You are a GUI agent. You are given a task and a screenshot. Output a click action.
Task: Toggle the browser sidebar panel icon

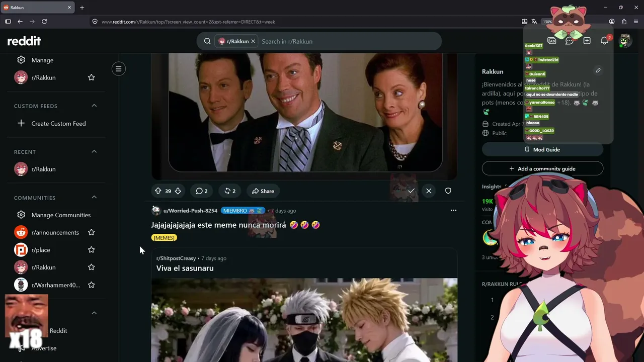coord(8,22)
